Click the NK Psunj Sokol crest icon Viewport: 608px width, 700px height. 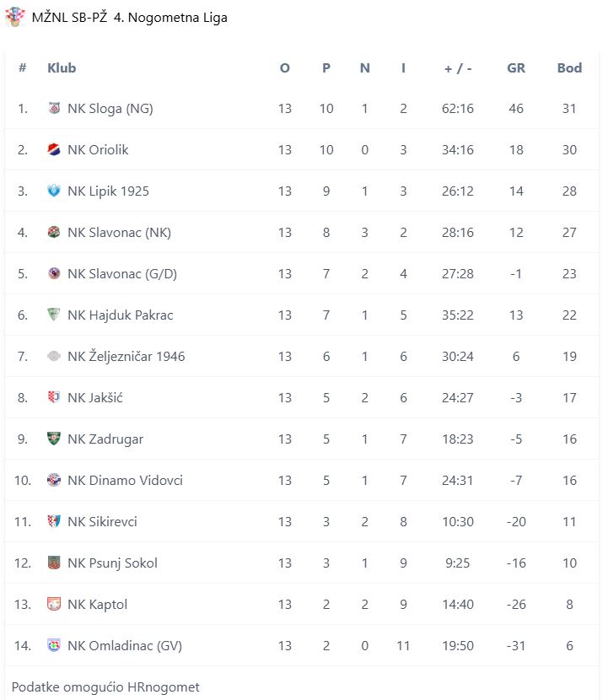(x=55, y=563)
